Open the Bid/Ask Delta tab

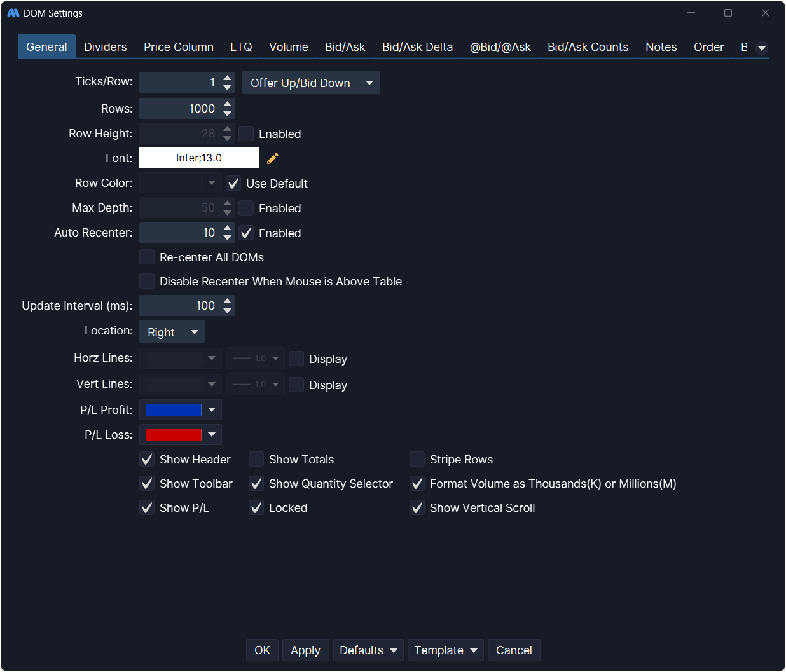[417, 47]
